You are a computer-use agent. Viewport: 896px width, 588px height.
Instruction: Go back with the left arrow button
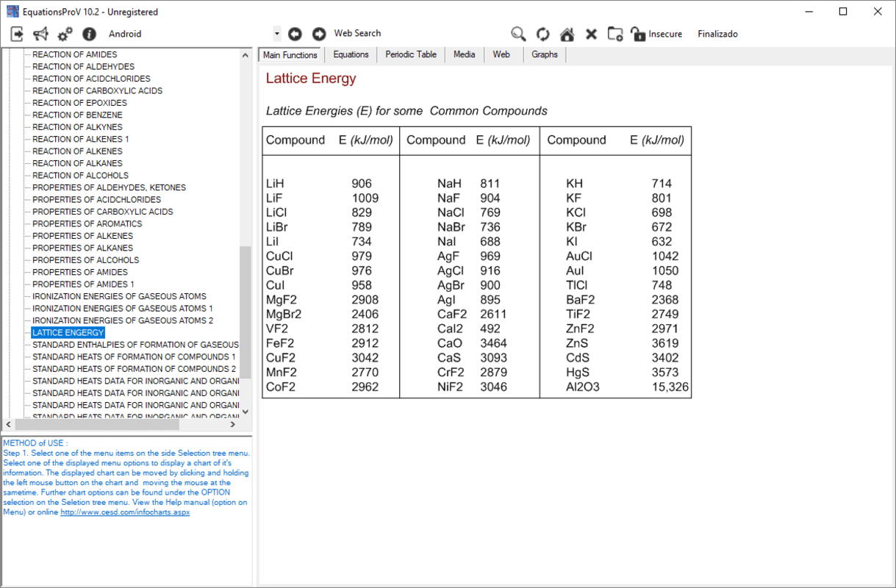pyautogui.click(x=295, y=34)
